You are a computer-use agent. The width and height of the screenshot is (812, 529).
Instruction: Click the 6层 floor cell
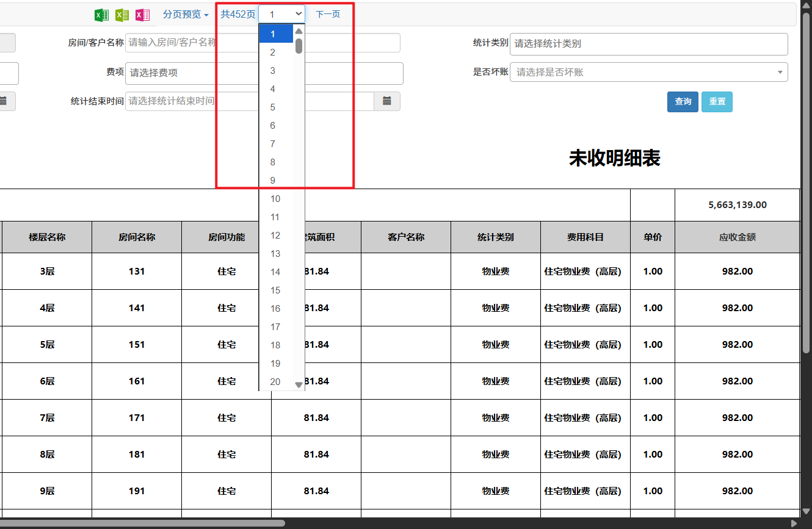[x=47, y=381]
